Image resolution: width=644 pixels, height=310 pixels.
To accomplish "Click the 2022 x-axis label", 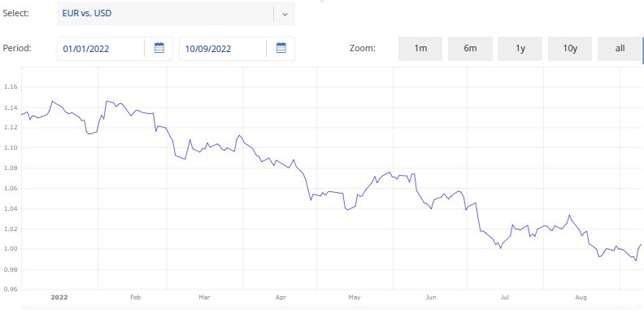I will pos(59,297).
